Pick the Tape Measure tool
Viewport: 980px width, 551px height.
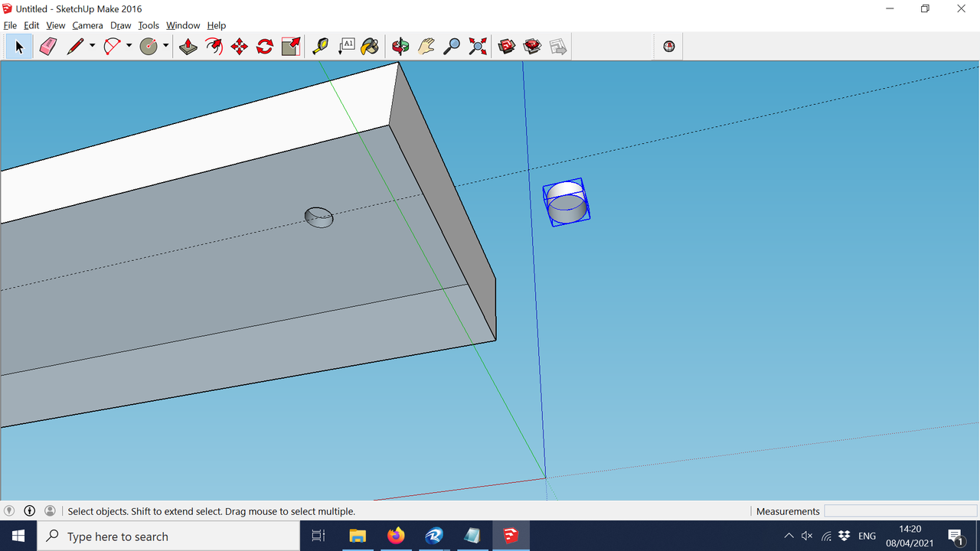tap(320, 46)
